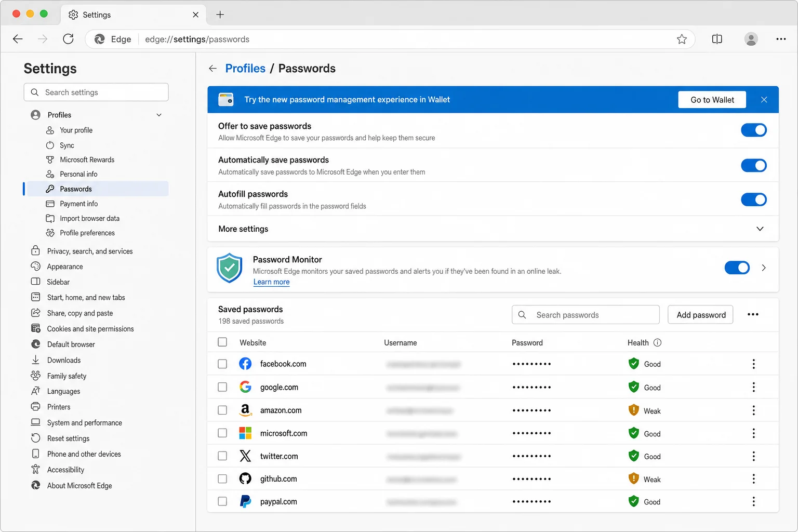Open more actions for microsoft.com password

(753, 433)
